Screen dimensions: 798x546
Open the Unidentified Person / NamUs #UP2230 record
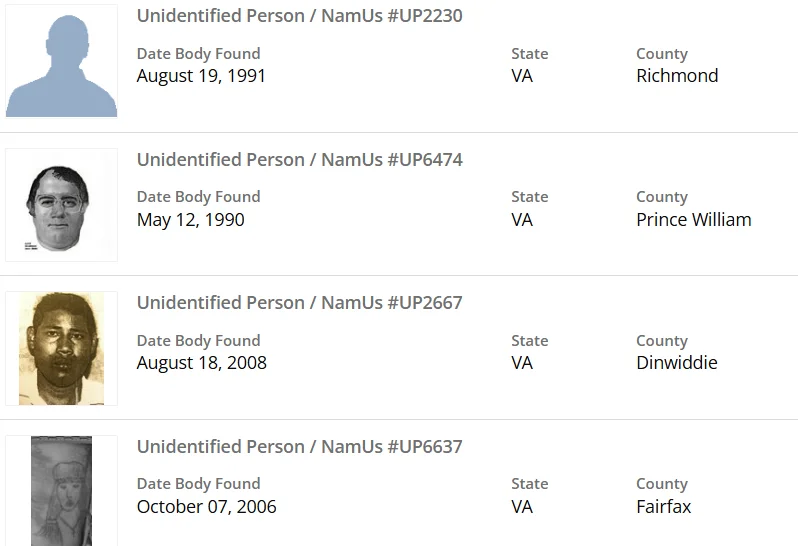tap(299, 16)
